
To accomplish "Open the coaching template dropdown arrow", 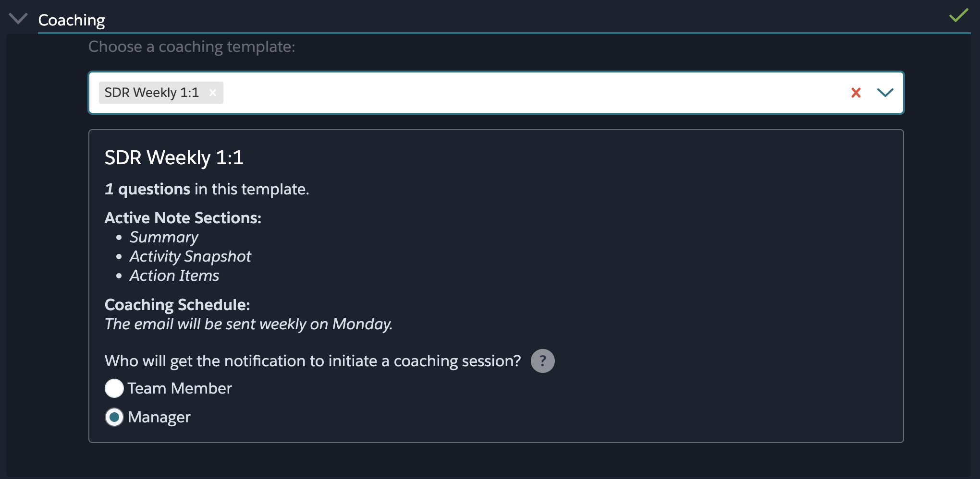I will [x=885, y=93].
